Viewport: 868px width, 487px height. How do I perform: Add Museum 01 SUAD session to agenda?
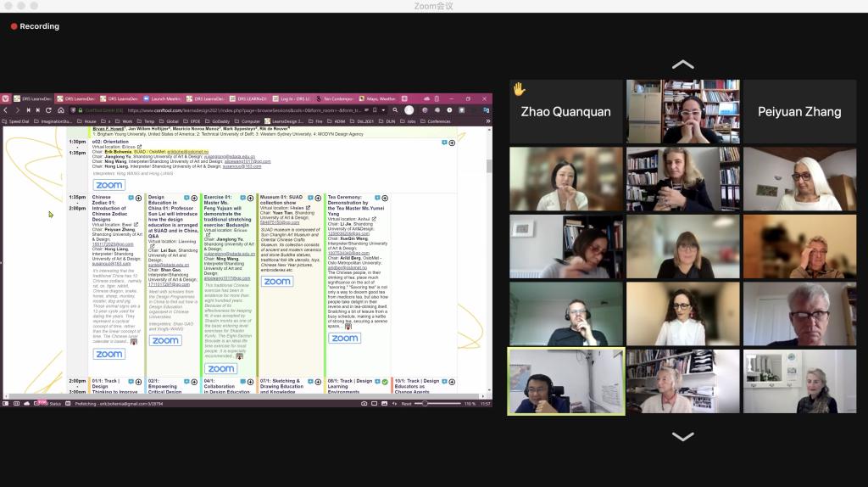(x=318, y=197)
